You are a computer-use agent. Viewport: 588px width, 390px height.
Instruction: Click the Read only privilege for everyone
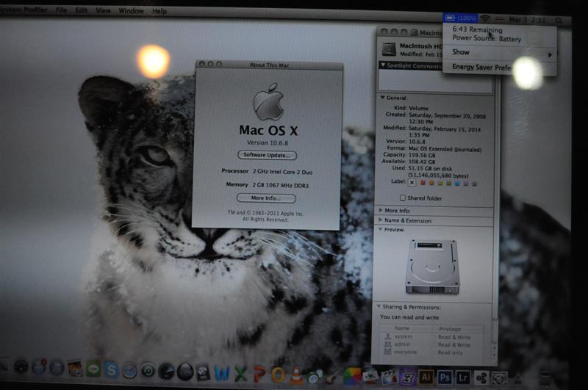click(x=450, y=353)
